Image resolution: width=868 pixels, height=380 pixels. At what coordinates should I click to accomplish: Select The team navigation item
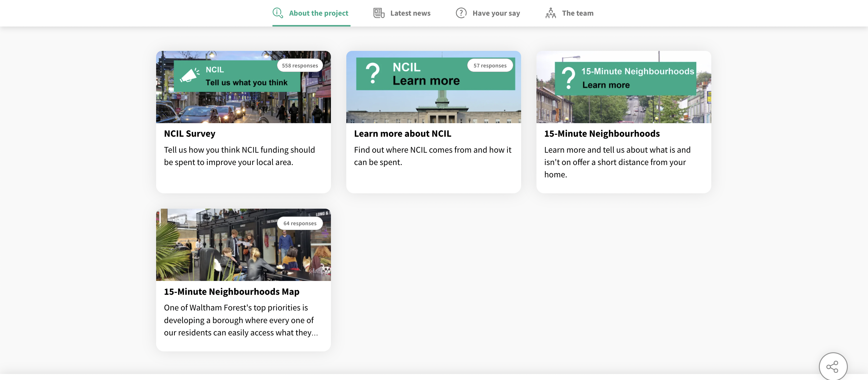tap(577, 13)
